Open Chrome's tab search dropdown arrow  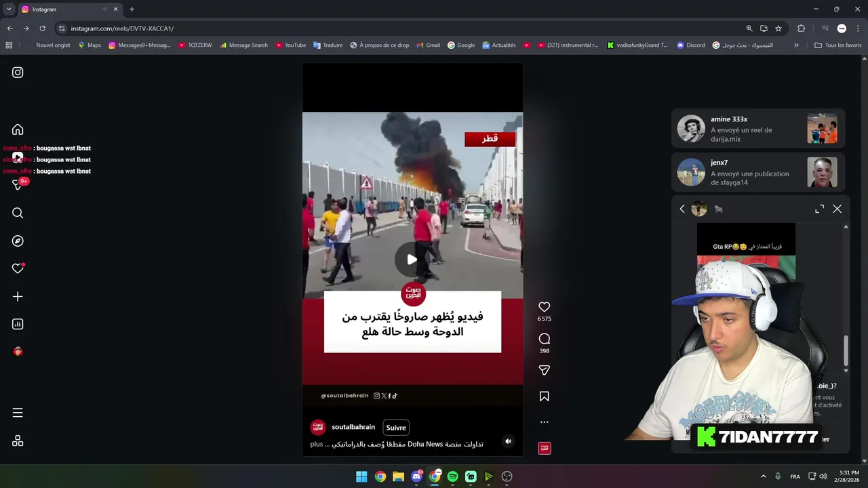(x=9, y=9)
